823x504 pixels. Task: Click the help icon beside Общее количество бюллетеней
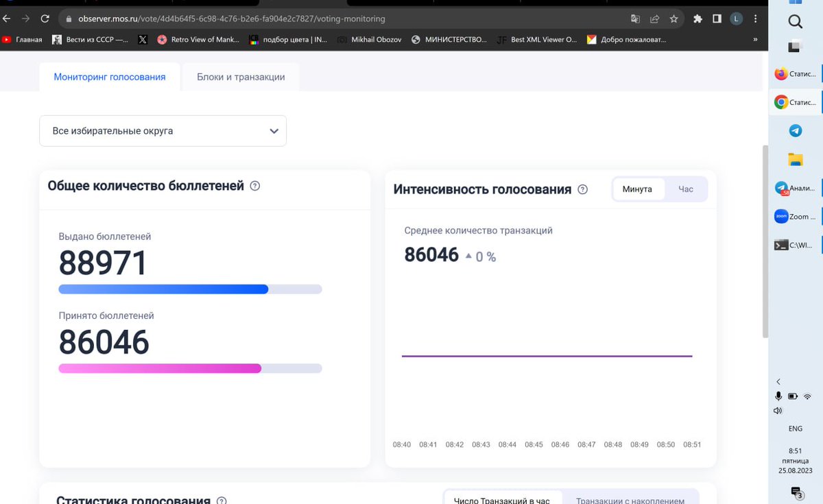click(255, 186)
